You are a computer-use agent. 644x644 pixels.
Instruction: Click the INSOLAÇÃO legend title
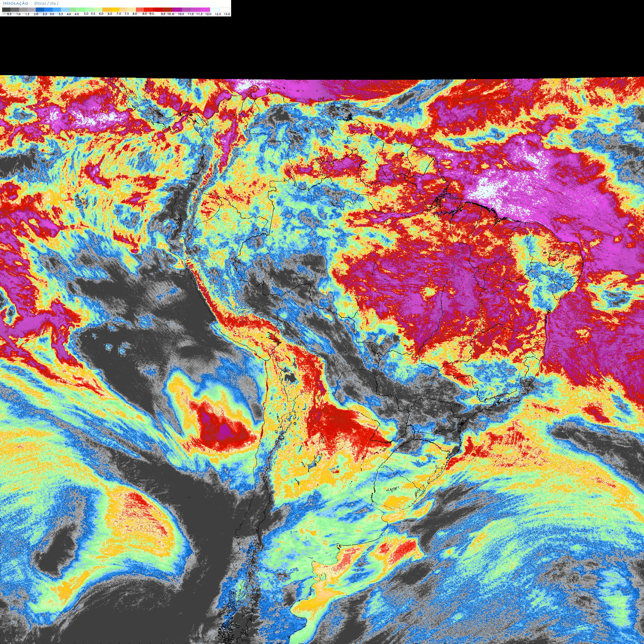[x=16, y=3]
